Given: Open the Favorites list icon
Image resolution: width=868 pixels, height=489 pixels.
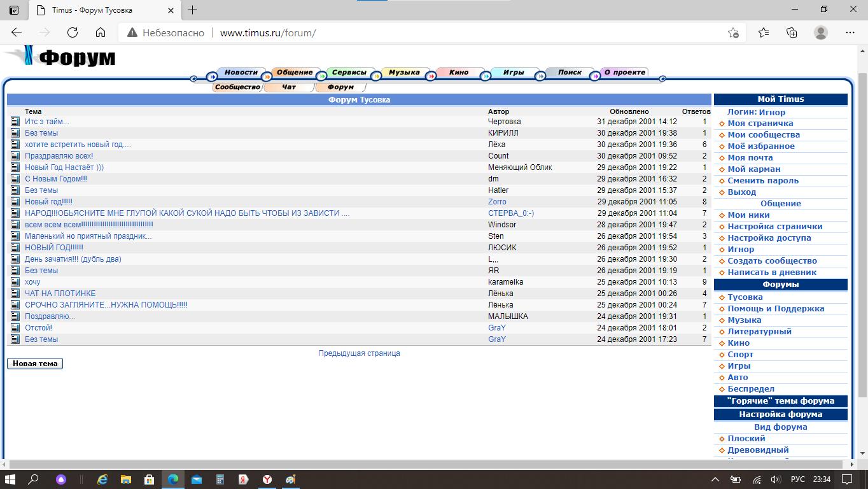Looking at the screenshot, I should point(764,32).
